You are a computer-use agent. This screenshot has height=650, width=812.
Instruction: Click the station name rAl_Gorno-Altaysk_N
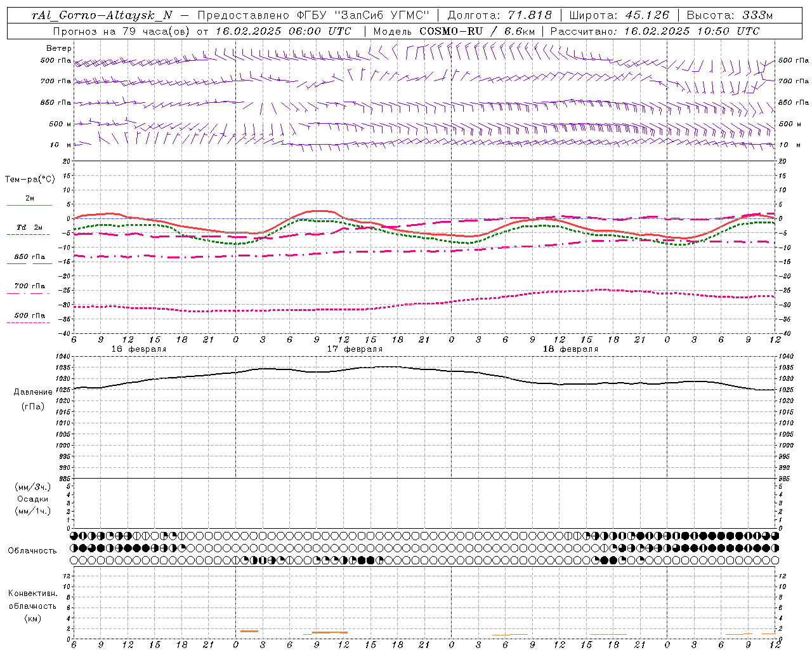101,15
